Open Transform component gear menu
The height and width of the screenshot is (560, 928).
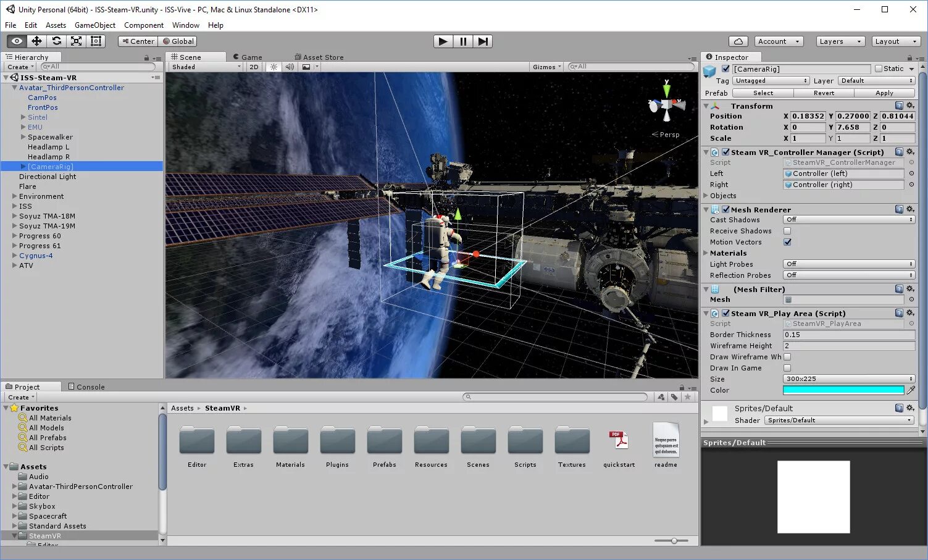point(910,106)
